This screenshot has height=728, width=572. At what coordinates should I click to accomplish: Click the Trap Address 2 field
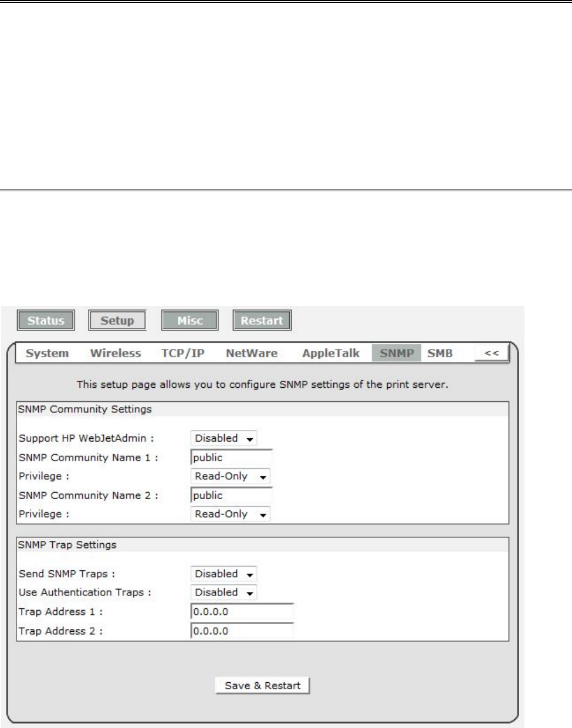(x=242, y=631)
